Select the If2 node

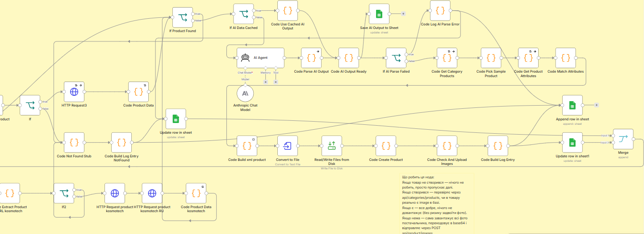point(64,193)
